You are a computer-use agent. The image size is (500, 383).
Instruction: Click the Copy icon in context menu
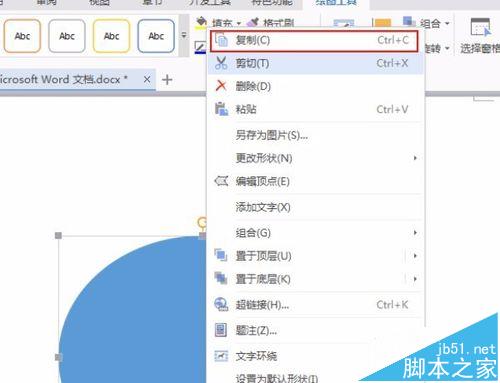tap(221, 40)
